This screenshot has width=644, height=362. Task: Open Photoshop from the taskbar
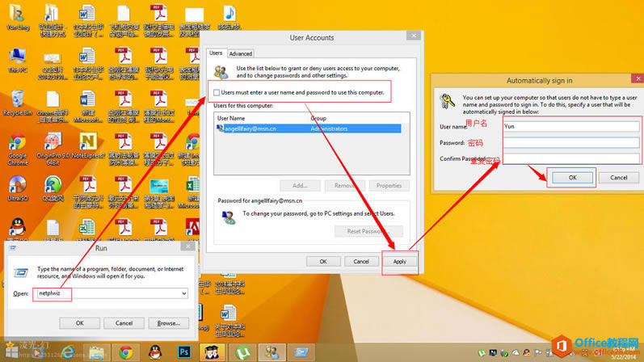(184, 352)
